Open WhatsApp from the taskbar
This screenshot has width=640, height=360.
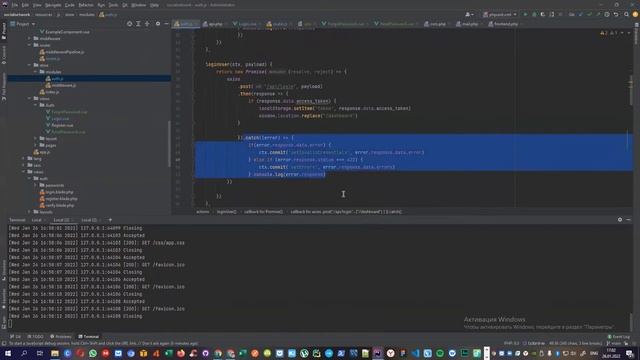pyautogui.click(x=93, y=353)
